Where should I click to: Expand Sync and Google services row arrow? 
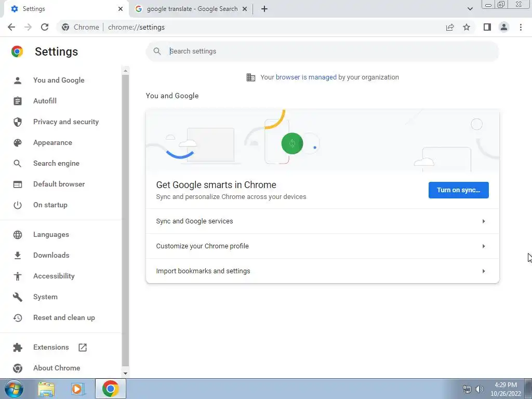[484, 221]
